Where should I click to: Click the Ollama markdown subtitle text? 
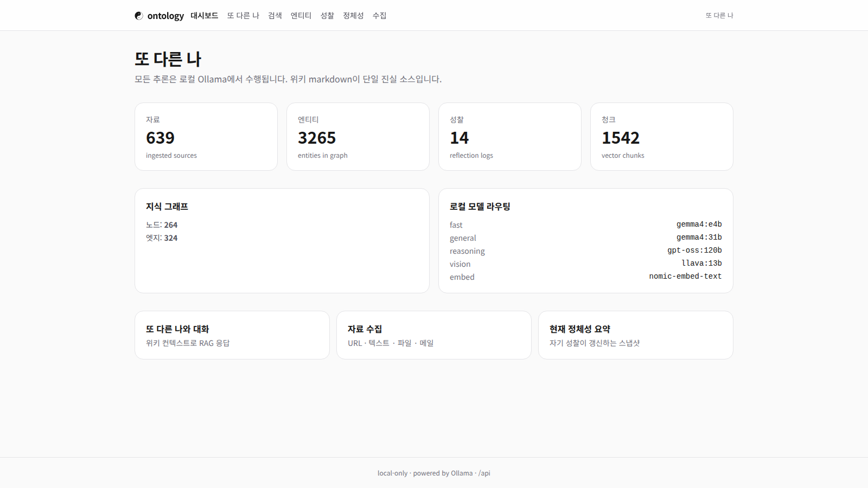click(288, 79)
